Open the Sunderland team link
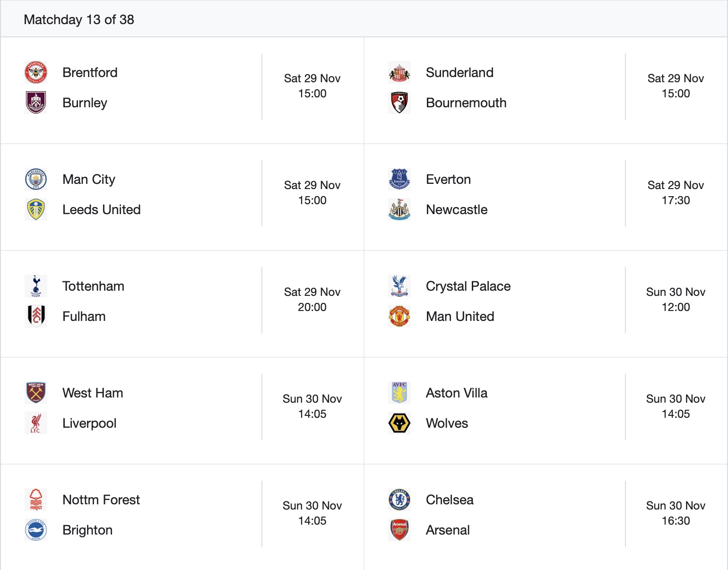 (x=459, y=73)
